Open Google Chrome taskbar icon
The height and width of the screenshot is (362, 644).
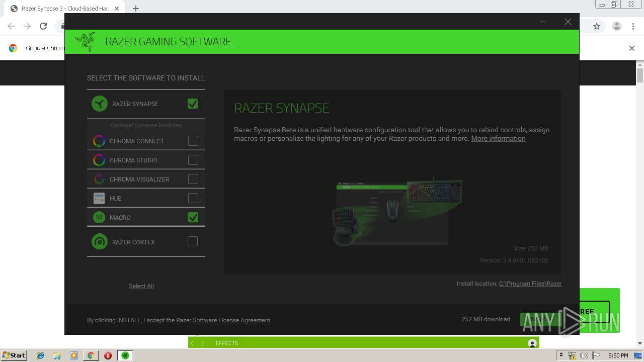[91, 355]
